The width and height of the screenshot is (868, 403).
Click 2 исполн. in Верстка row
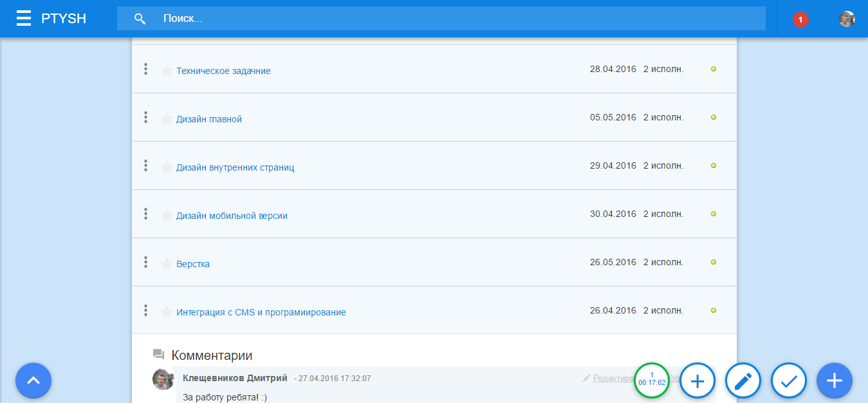click(663, 262)
